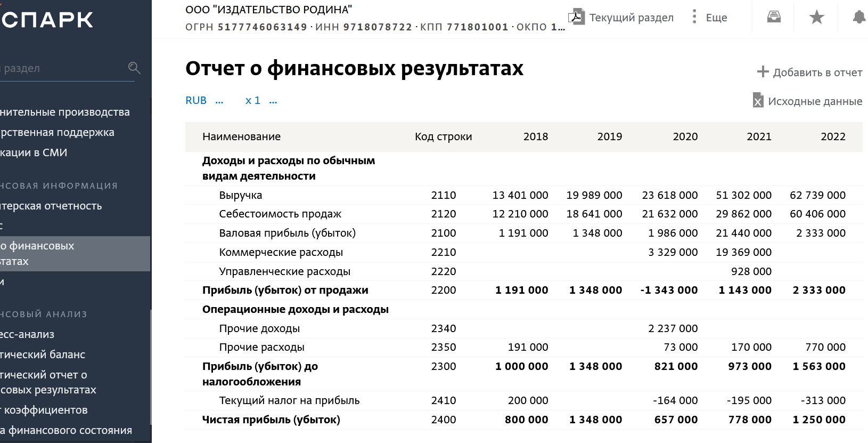Click the ОГРН 5177746063149 text
Screen dimensions: 868x443
coord(246,27)
